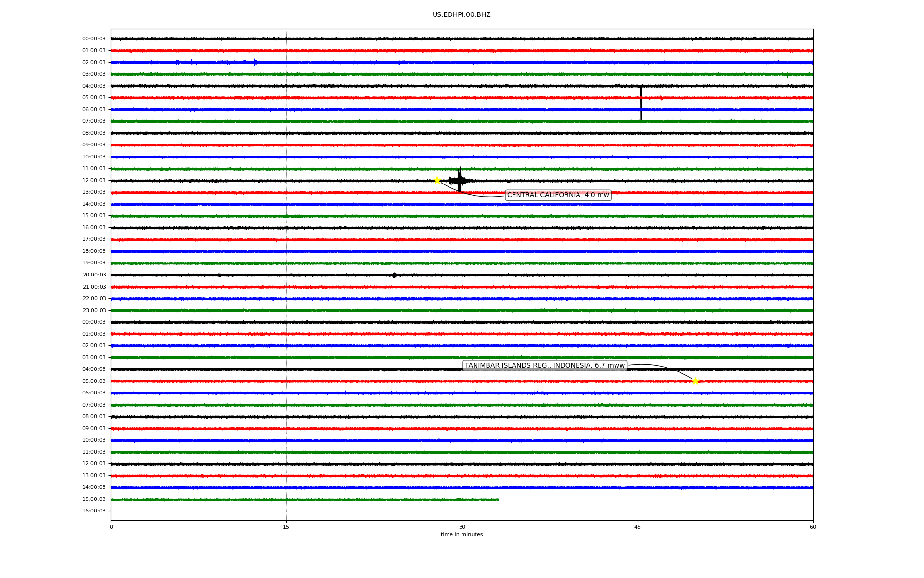Click the large black earthquake waveform burst
924x578 pixels.
tap(459, 180)
